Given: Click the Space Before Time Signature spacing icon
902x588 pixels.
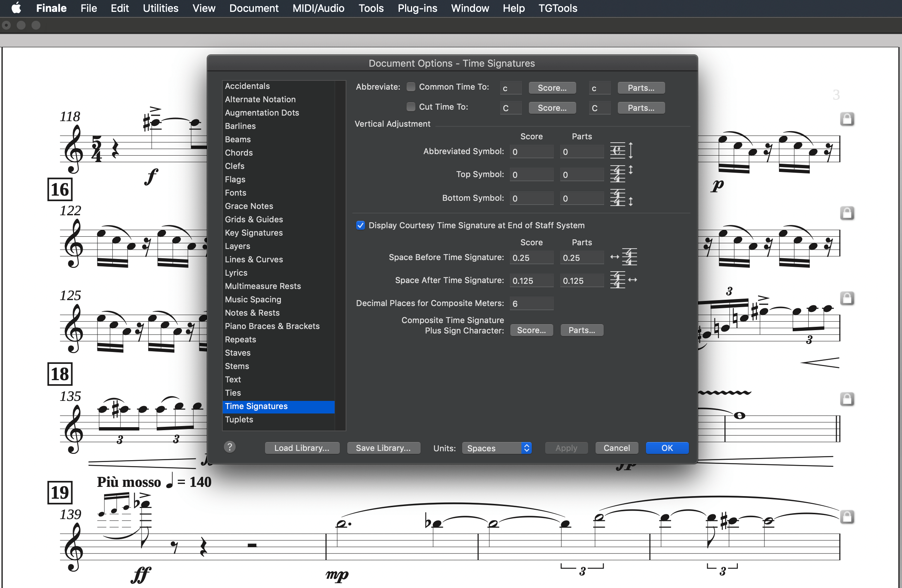Looking at the screenshot, I should [623, 257].
